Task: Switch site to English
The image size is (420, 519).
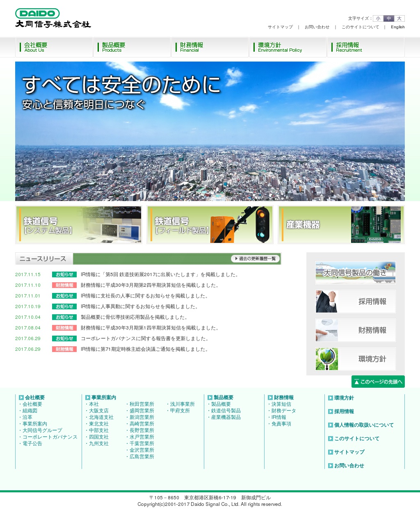Action: click(397, 27)
